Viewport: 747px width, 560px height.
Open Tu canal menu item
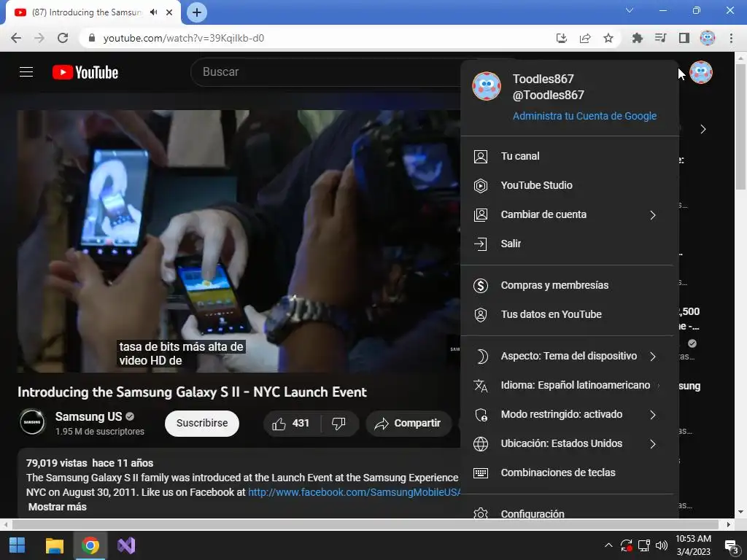[570, 156]
